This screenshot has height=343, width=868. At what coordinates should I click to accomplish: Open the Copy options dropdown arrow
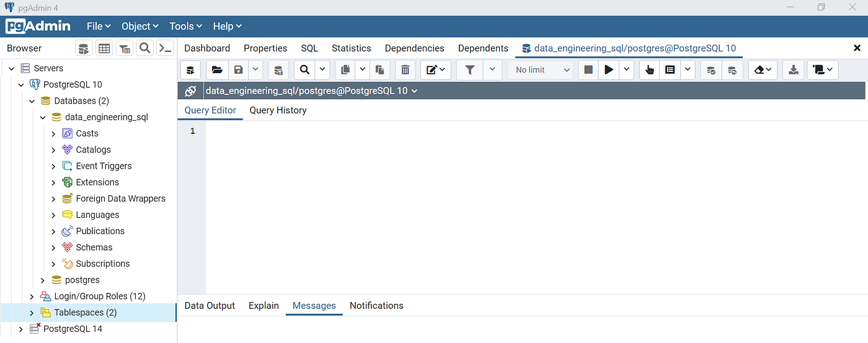363,70
